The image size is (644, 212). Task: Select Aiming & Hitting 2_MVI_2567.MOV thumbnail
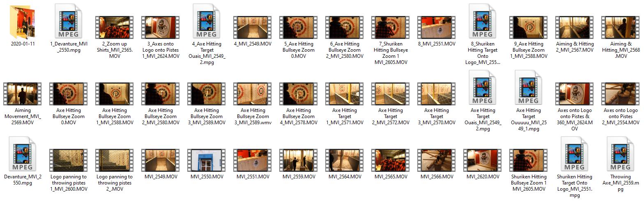point(575,27)
